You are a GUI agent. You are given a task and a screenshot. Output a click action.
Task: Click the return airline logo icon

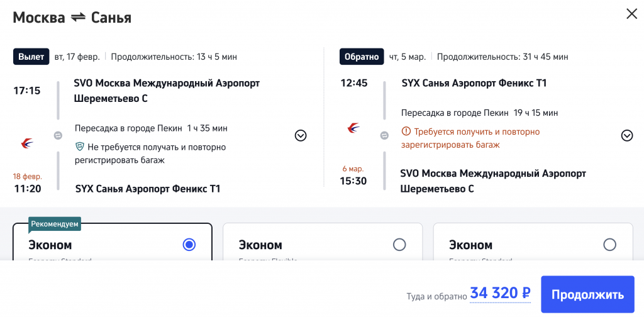(x=354, y=128)
